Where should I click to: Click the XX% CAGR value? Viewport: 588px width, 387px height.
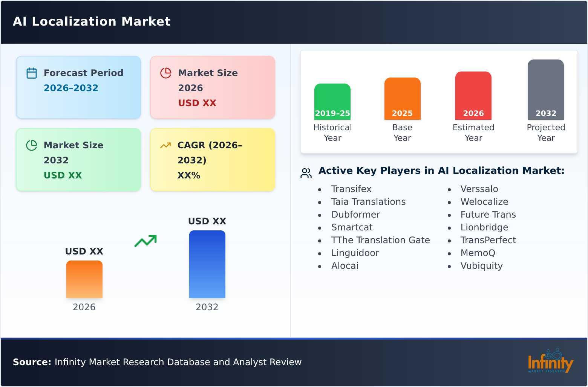pyautogui.click(x=189, y=175)
